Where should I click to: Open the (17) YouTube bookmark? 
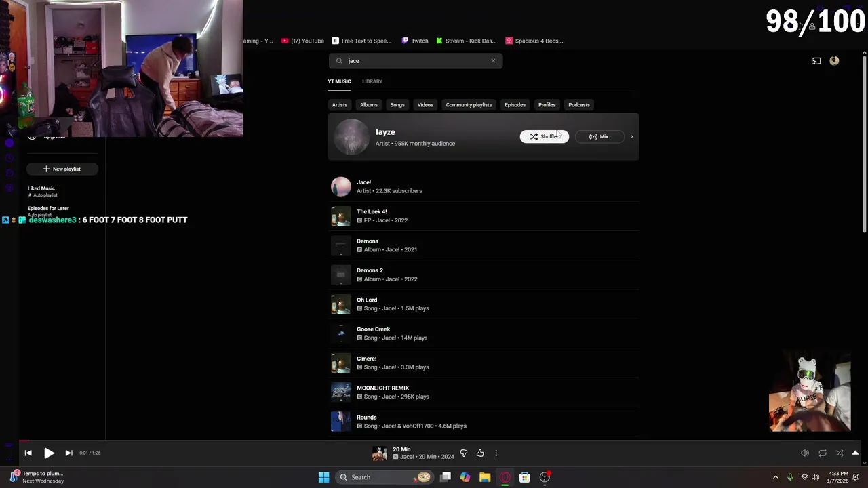pos(303,41)
